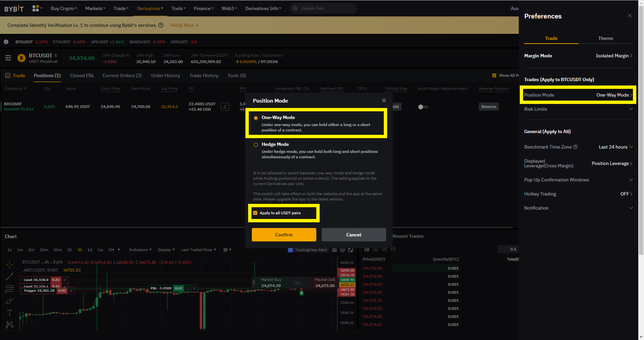Confirm the position mode selection
Screen dimensions: 644x340
(284, 235)
